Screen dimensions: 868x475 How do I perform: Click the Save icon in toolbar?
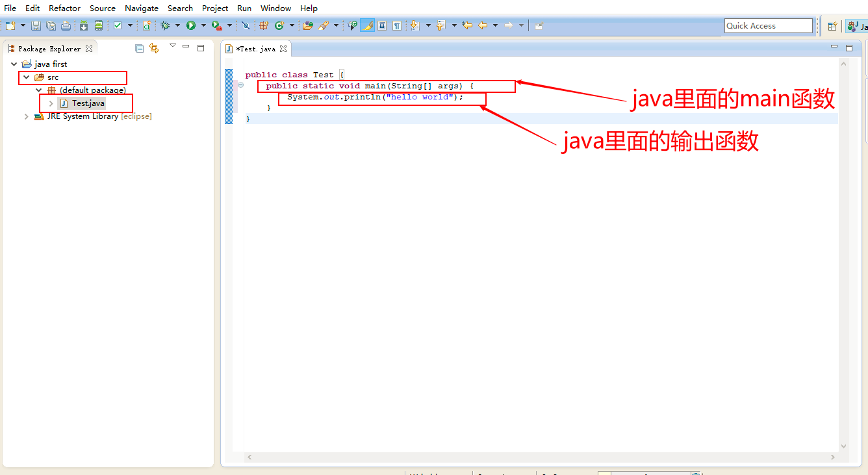tap(36, 25)
